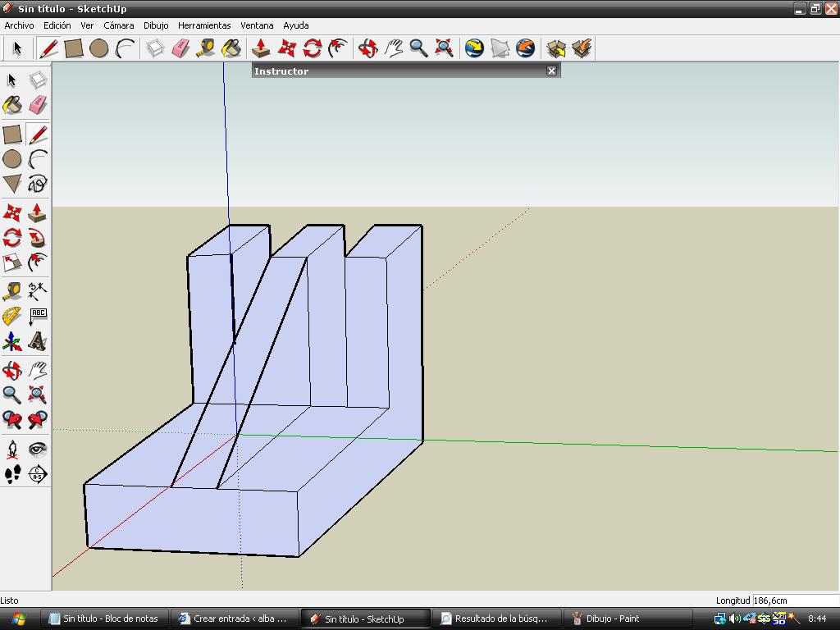Click the Previous view icon in the left palette
The height and width of the screenshot is (630, 840).
point(11,420)
